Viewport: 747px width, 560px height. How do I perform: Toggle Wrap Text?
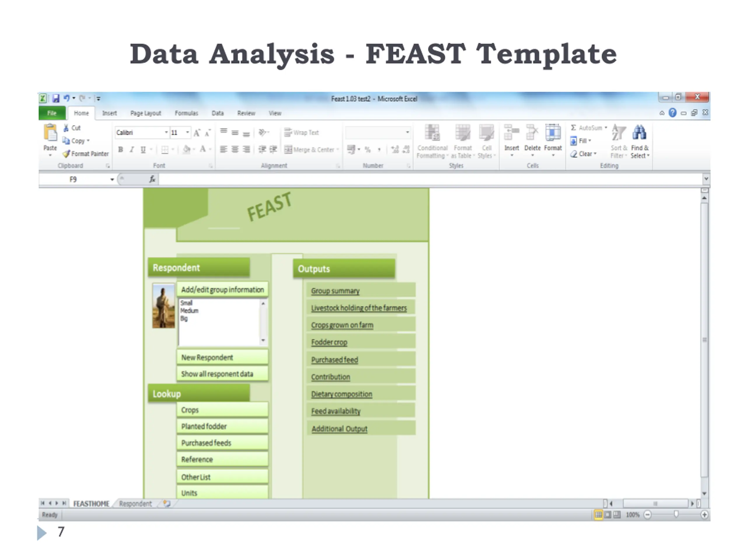(x=301, y=132)
